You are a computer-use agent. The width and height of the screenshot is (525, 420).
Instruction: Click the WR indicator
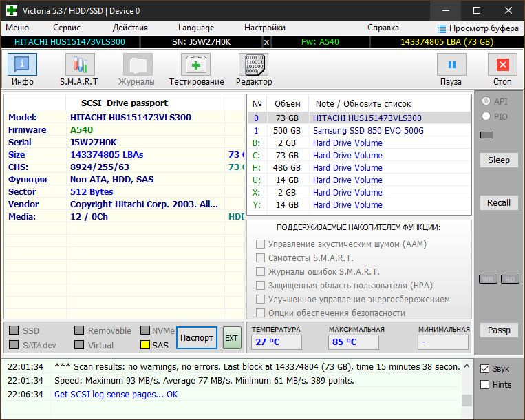[488, 280]
